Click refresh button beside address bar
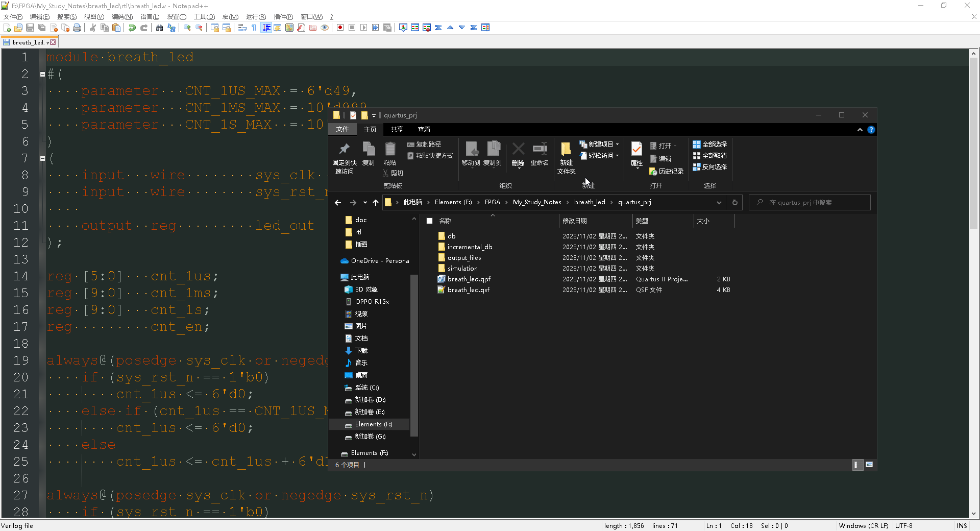This screenshot has height=531, width=980. (735, 203)
